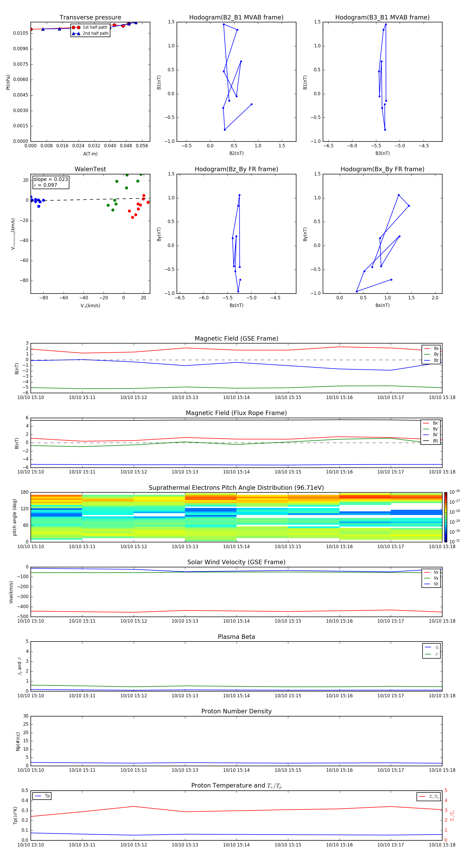473x868 pixels.
Task: Click red Te/Tp axis label on right
Action: point(452,816)
